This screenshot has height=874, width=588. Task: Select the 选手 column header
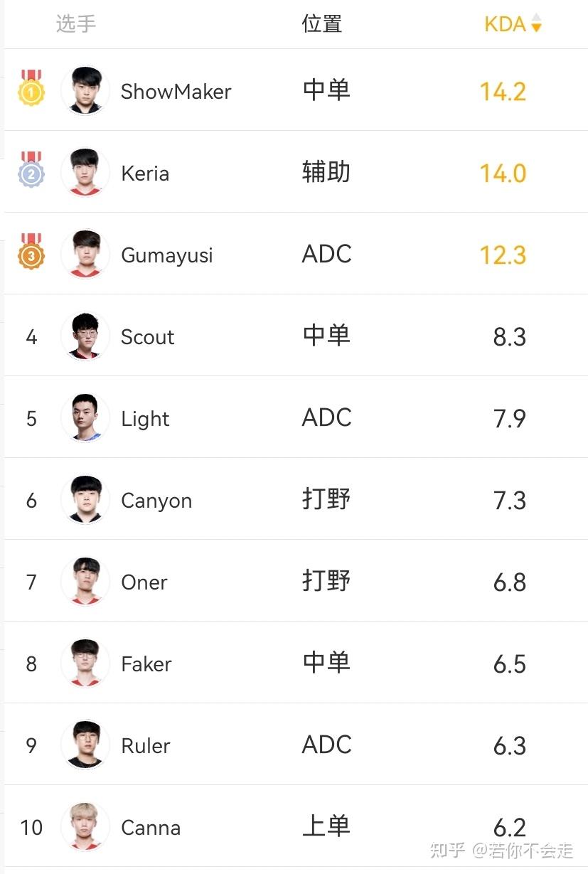[x=76, y=23]
